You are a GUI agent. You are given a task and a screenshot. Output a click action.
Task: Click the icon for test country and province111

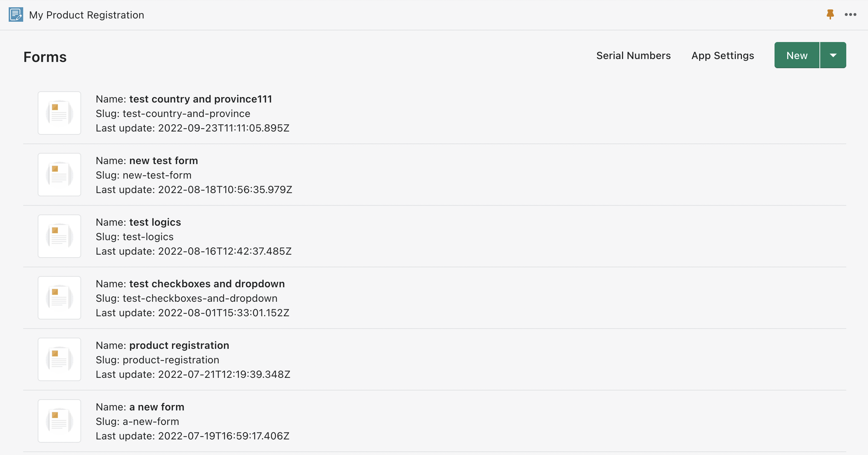[59, 113]
